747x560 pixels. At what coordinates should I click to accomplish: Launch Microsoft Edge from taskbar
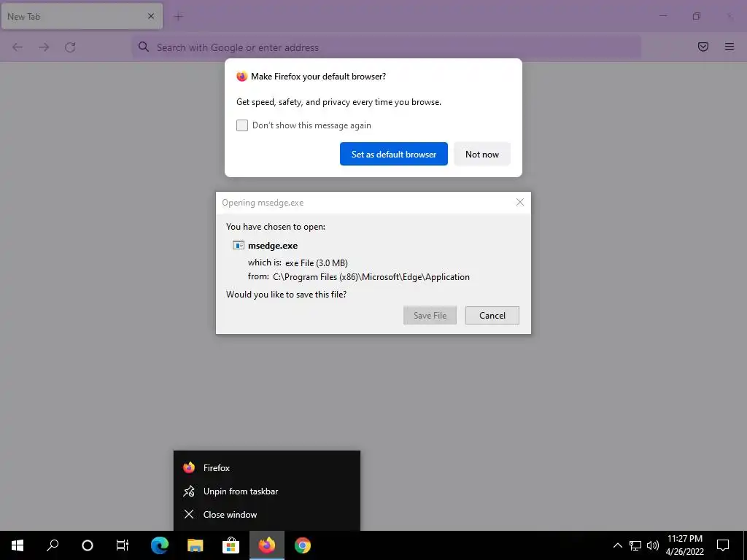coord(160,545)
